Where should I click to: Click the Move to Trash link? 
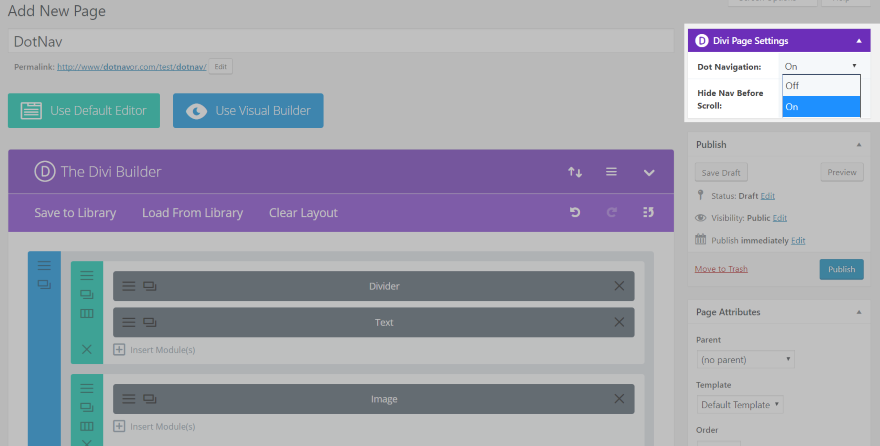721,269
